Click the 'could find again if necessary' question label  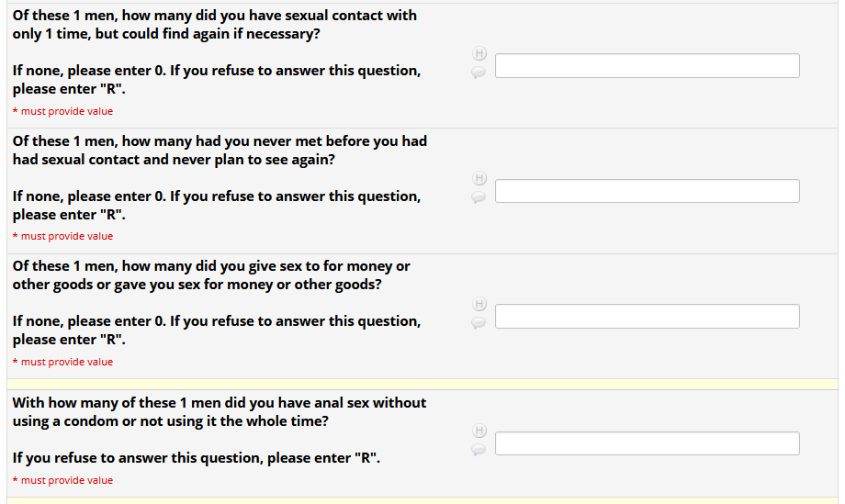pos(214,25)
